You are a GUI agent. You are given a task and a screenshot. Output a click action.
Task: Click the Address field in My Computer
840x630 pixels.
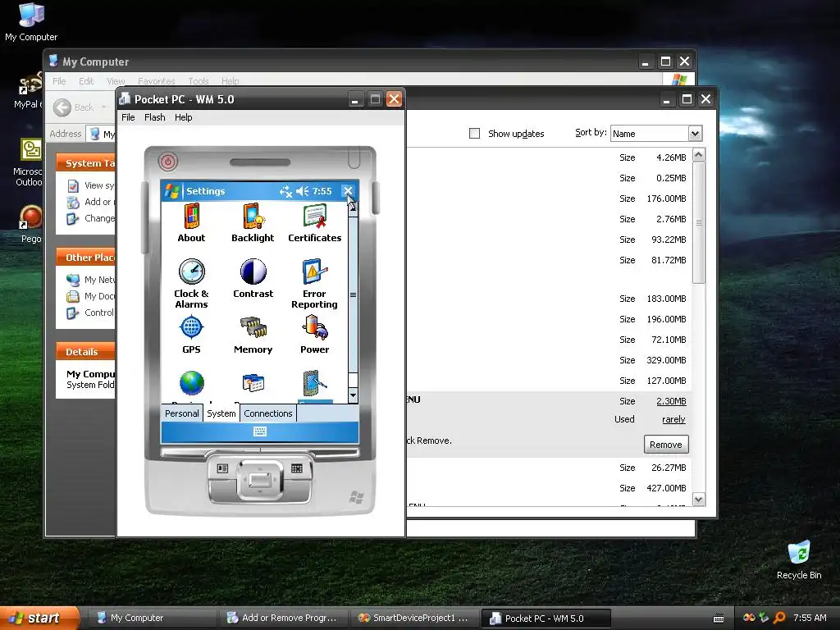click(102, 134)
